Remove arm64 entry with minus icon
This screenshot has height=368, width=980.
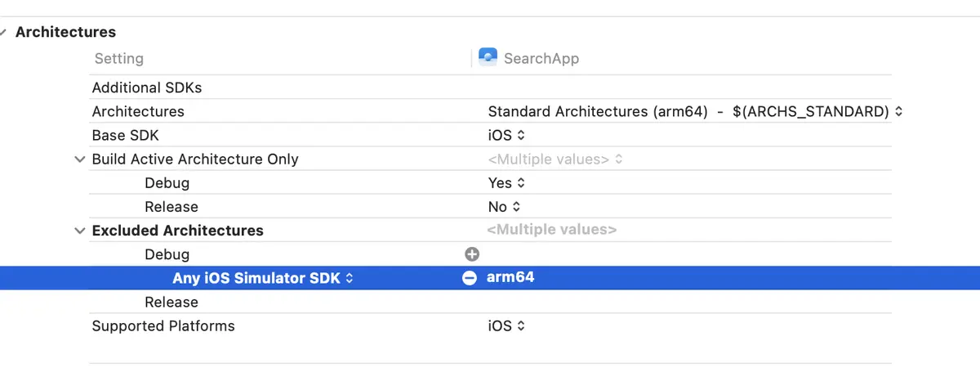[470, 278]
